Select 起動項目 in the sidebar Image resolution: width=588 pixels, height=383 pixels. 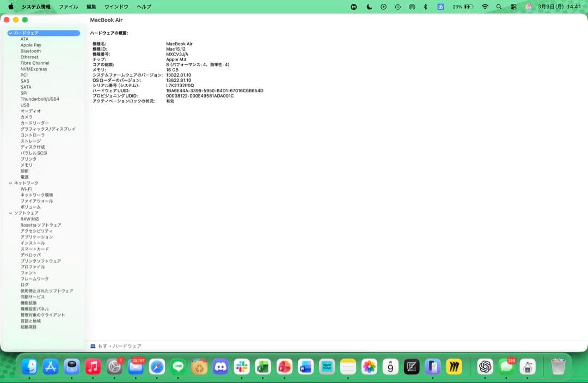click(28, 327)
